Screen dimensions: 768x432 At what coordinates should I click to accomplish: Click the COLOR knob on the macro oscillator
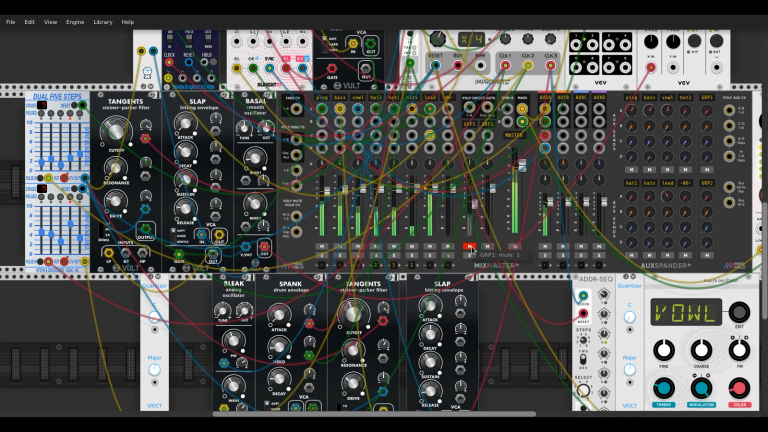click(x=739, y=388)
